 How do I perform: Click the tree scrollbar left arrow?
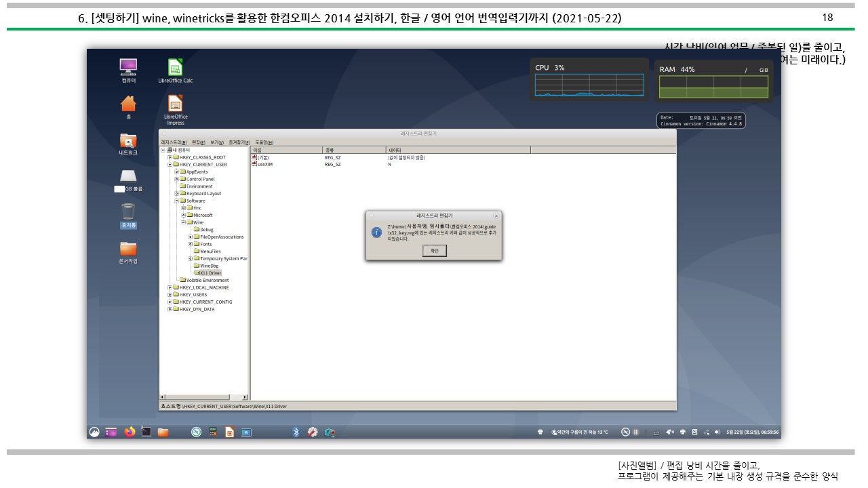coord(163,397)
